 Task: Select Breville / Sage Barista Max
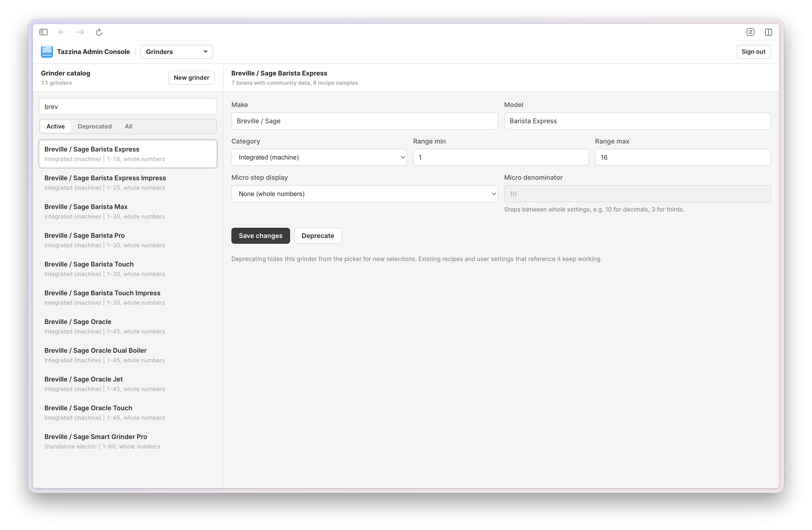[128, 211]
